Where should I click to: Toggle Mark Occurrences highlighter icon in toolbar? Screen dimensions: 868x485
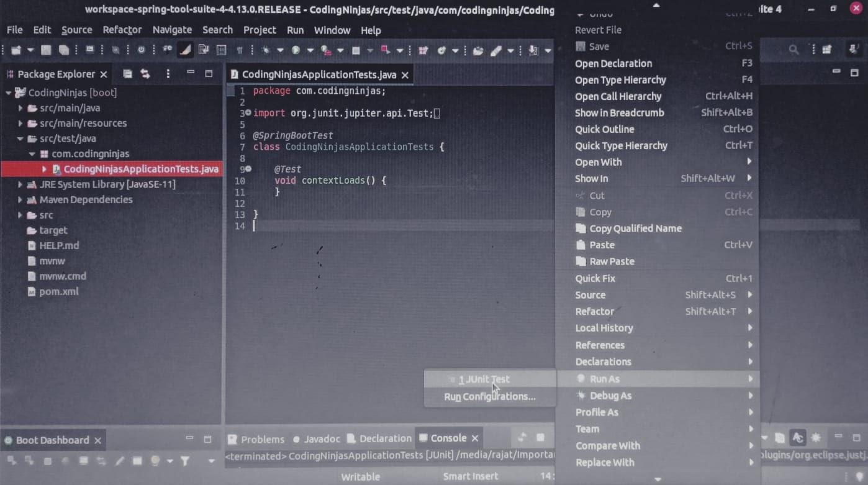(x=185, y=50)
